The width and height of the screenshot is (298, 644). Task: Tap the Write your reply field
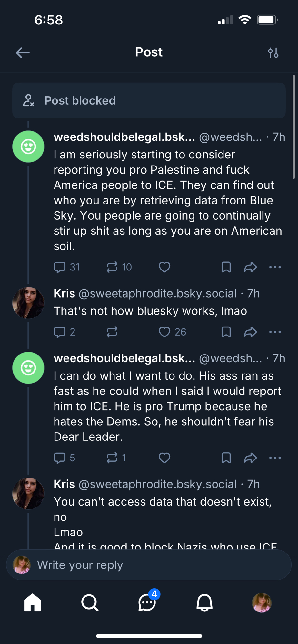coord(155,565)
